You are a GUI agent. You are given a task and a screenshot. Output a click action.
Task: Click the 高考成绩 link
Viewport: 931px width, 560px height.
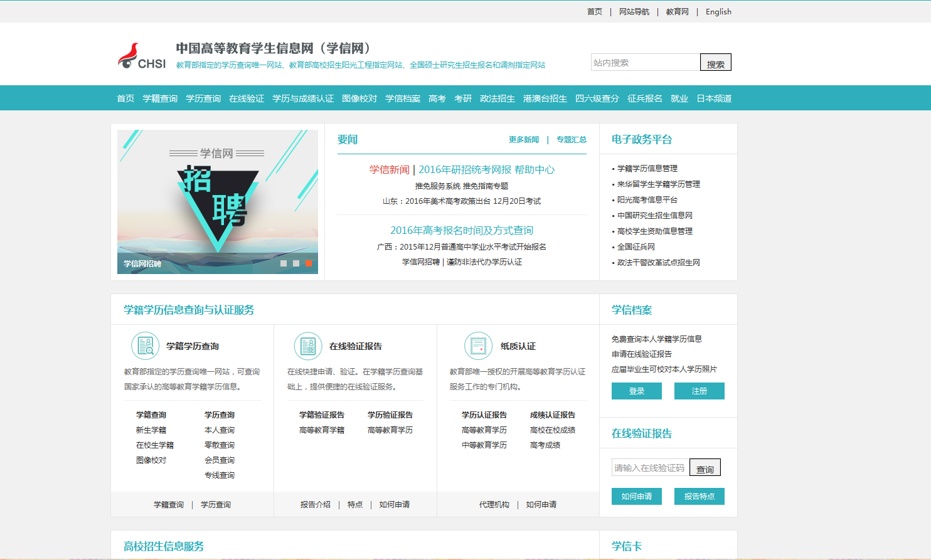click(x=545, y=445)
